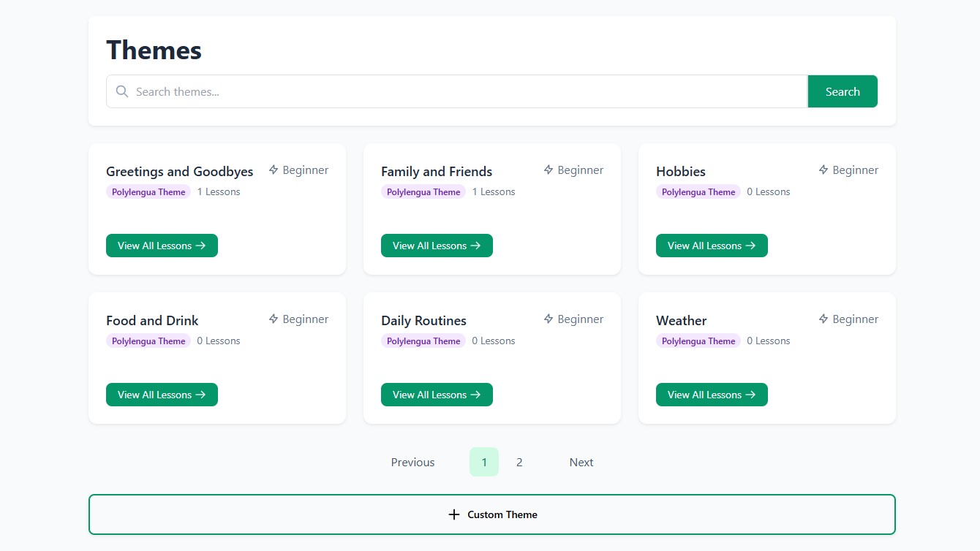Click lightning bolt icon on Food and Drink card
The height and width of the screenshot is (551, 980).
[x=274, y=319]
